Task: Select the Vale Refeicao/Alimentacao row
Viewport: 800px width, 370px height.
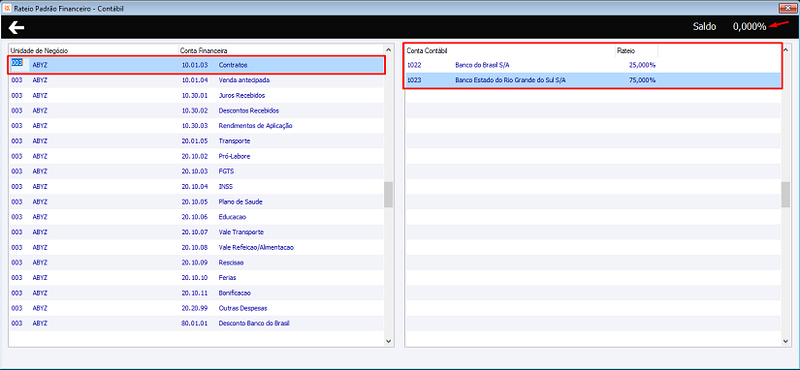Action: (x=196, y=247)
